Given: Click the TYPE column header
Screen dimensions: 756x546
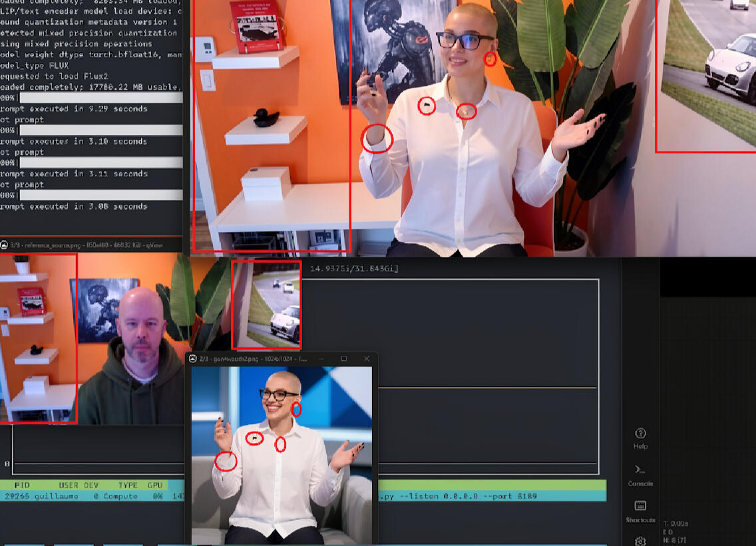Looking at the screenshot, I should point(128,485).
